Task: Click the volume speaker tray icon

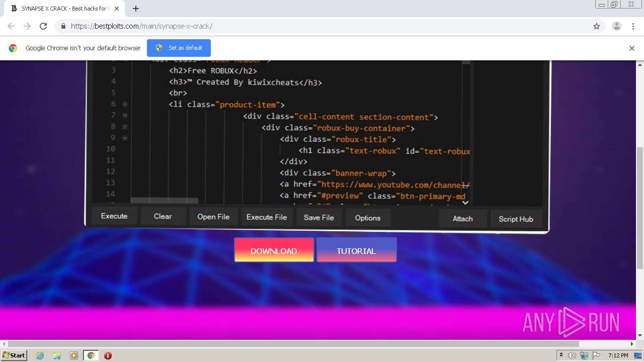Action: pyautogui.click(x=572, y=355)
